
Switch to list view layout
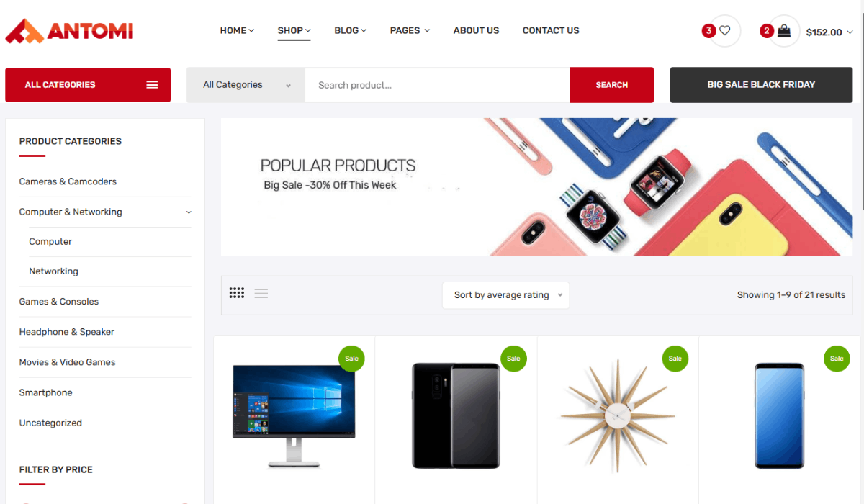261,293
